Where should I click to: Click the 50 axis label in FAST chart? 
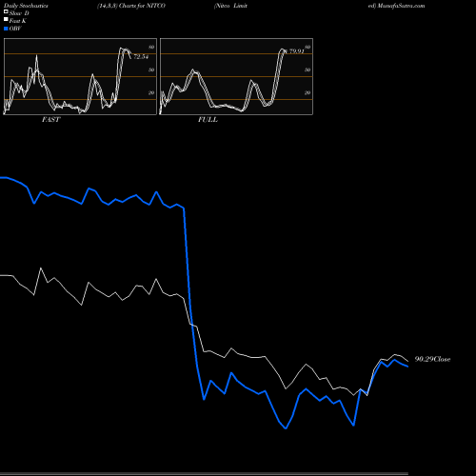(x=151, y=69)
